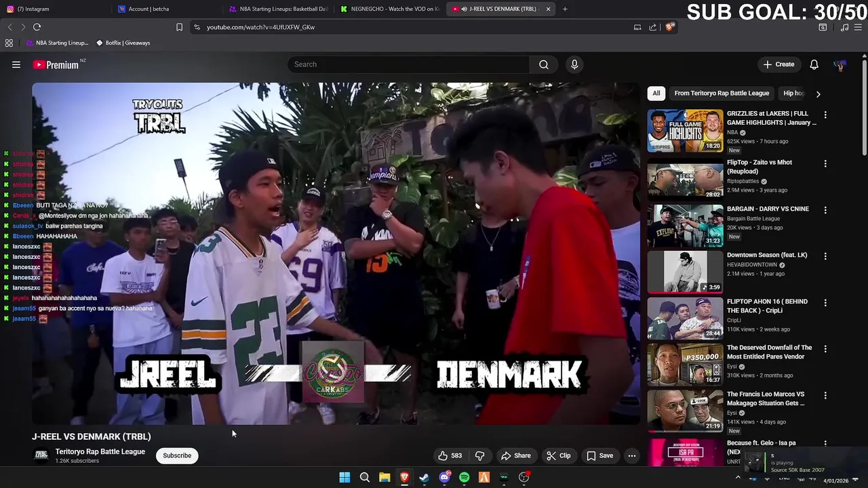The image size is (868, 488).
Task: Open Windows Start menu
Action: pos(344,477)
